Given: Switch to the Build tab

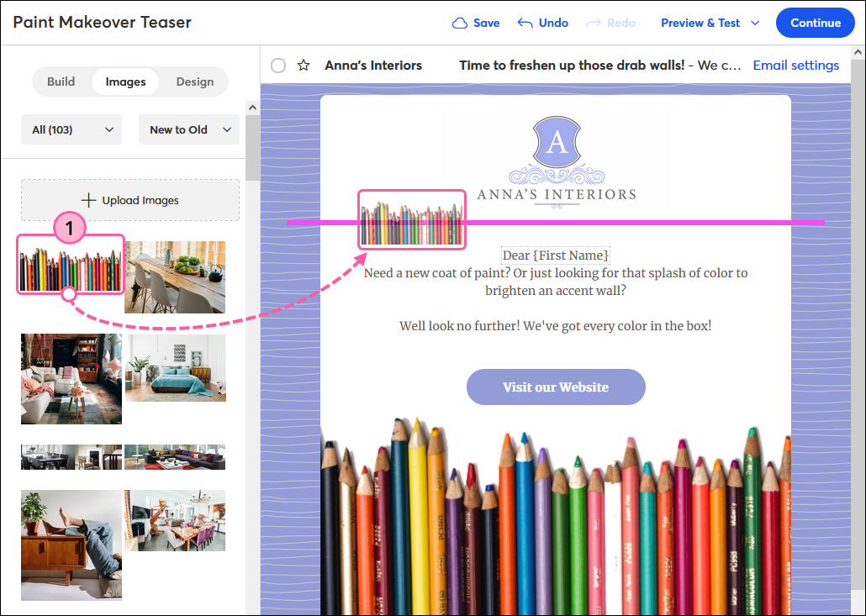Looking at the screenshot, I should [61, 82].
